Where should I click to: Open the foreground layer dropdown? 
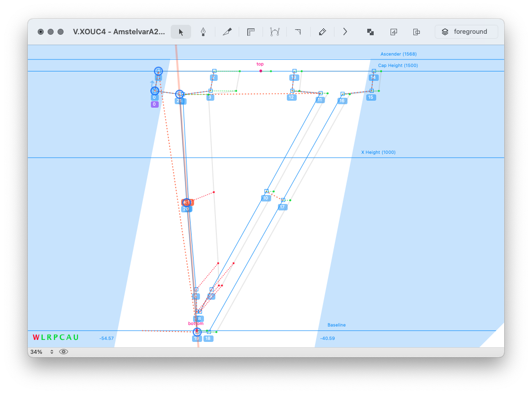click(466, 32)
